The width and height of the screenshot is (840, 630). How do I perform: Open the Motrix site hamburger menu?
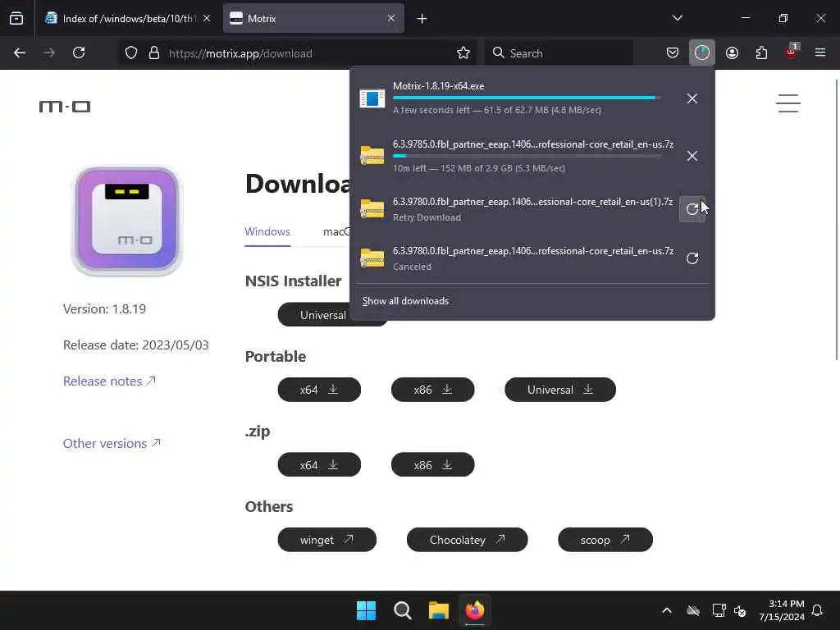788,103
